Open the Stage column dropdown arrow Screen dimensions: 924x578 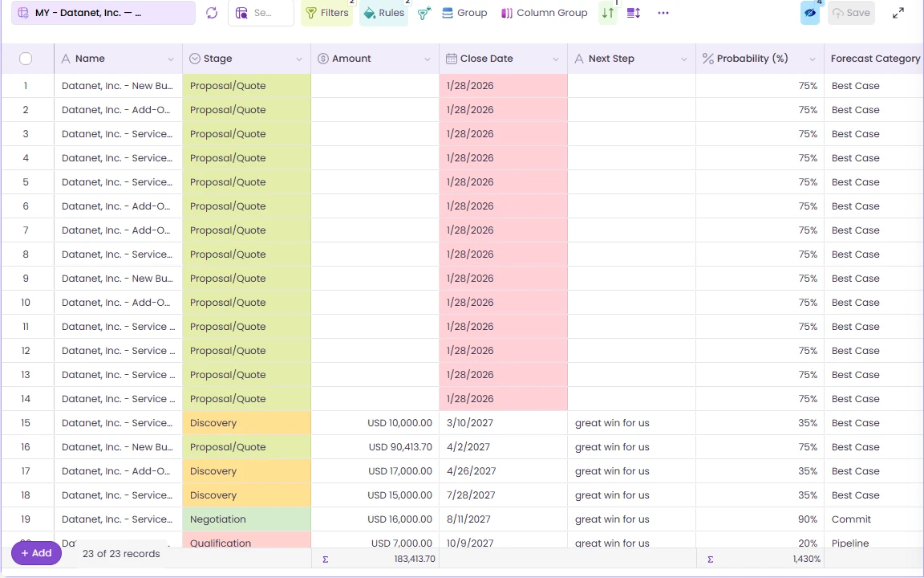pyautogui.click(x=298, y=59)
